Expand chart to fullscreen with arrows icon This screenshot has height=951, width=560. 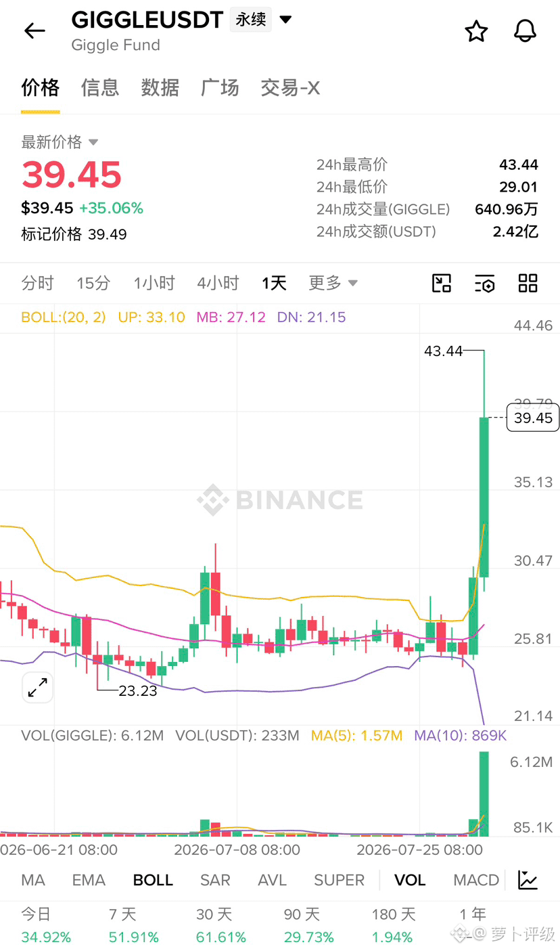(x=37, y=688)
